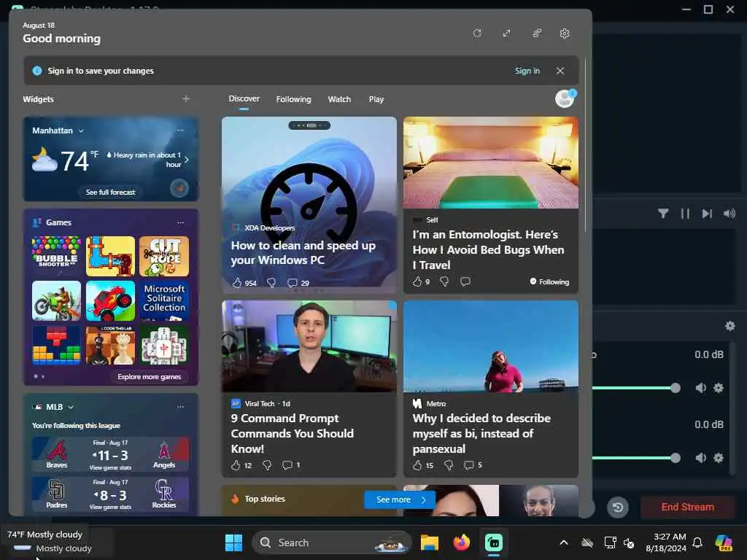Open first mixer source settings gear
Screen dimensions: 747x560
pyautogui.click(x=719, y=388)
